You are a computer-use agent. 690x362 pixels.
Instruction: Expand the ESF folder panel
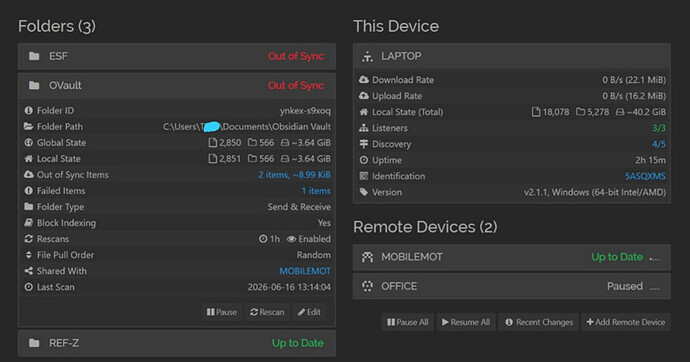(x=177, y=56)
